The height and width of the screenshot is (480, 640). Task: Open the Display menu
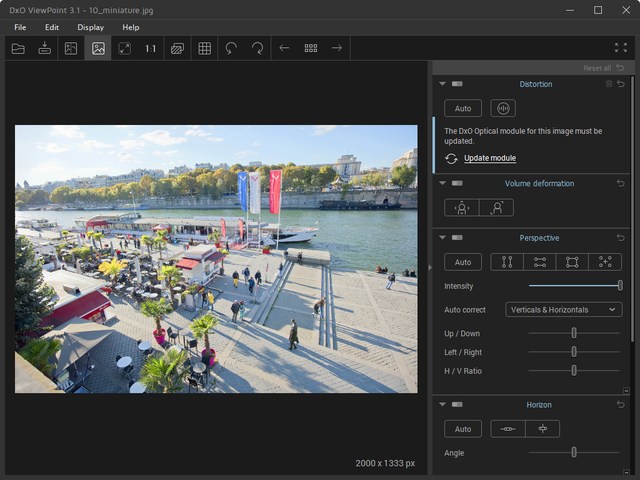pos(90,27)
